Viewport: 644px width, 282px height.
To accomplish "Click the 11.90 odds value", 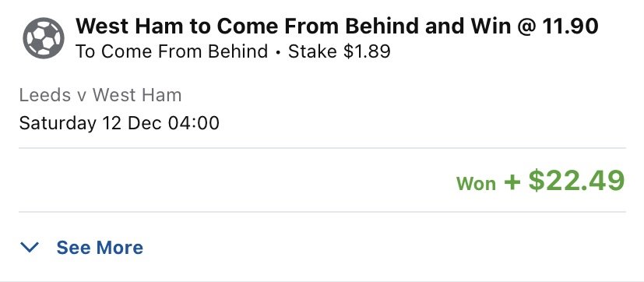I will pos(571,26).
